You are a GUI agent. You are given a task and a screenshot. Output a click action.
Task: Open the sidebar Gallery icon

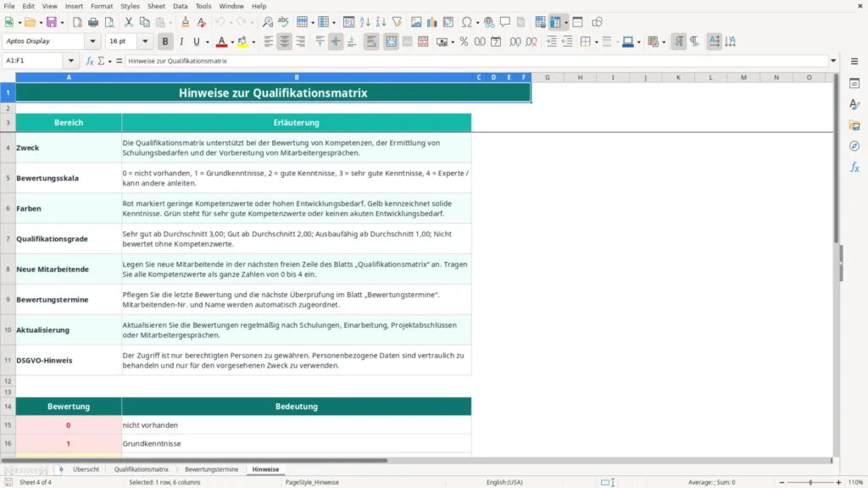coord(854,125)
